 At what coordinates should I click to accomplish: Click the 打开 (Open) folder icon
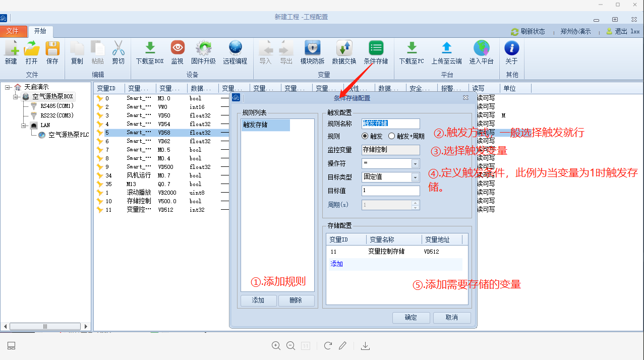pos(31,48)
